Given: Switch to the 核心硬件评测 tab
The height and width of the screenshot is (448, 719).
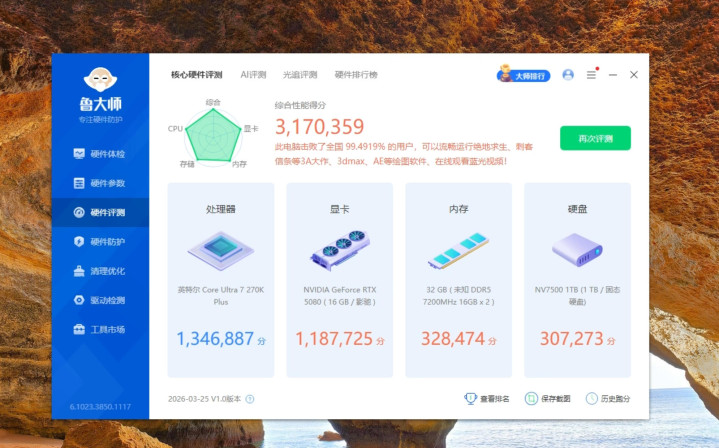Looking at the screenshot, I should 197,75.
